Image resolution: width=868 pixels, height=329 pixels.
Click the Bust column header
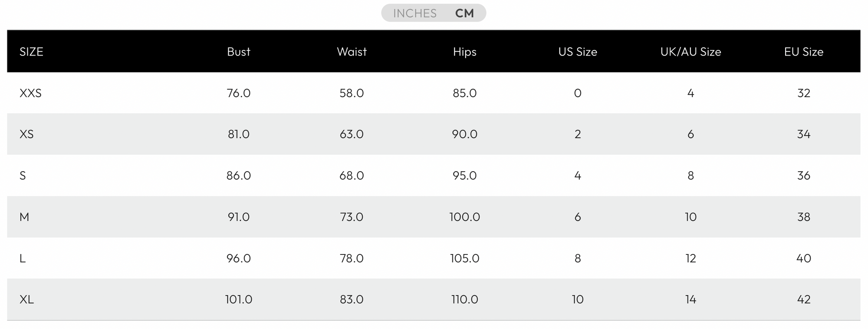239,52
